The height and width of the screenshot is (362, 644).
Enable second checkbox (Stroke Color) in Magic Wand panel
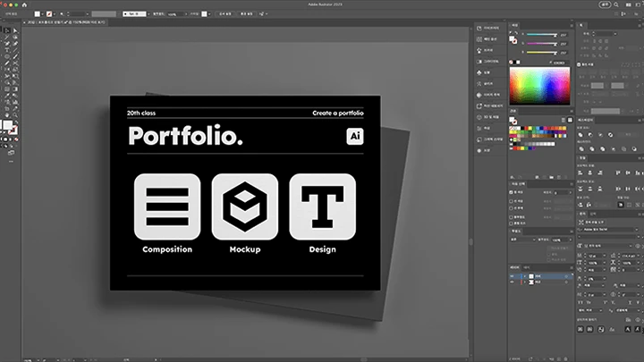511,201
